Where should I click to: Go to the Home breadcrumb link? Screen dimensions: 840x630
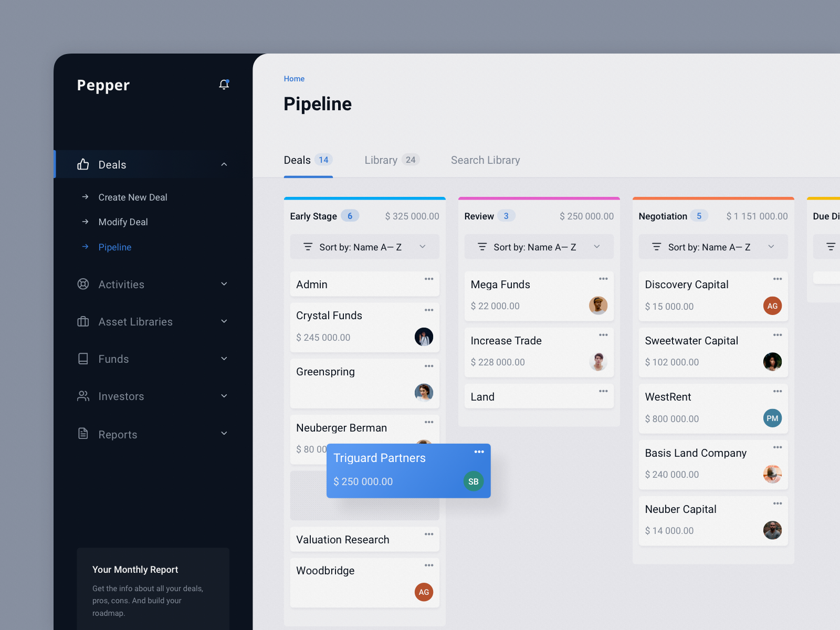pos(294,79)
